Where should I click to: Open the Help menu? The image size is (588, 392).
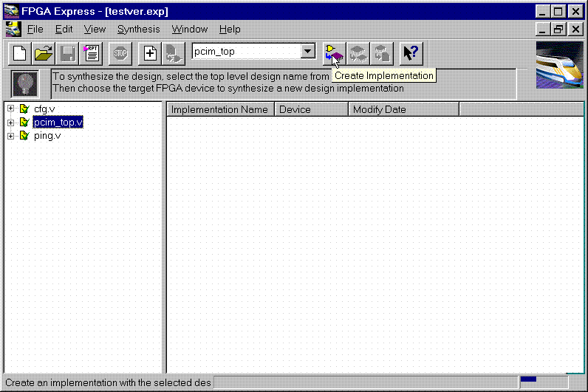(230, 30)
